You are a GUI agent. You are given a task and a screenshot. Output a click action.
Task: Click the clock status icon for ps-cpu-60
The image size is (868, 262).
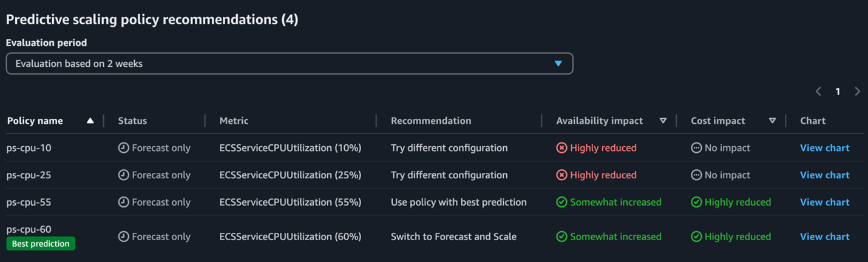123,237
